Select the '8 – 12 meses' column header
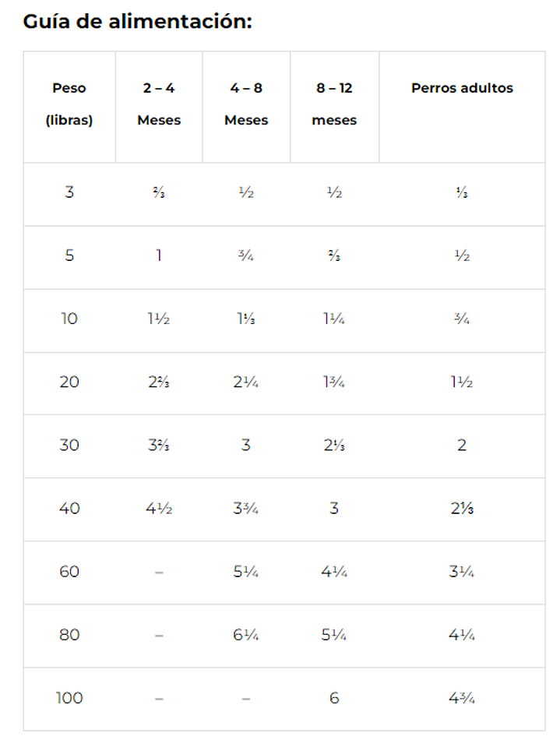This screenshot has height=747, width=560. pyautogui.click(x=334, y=104)
